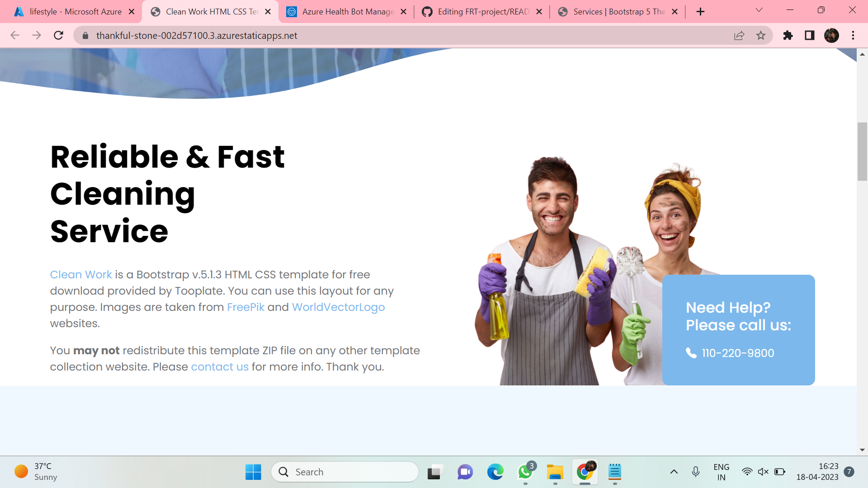
Task: Open Microsoft Edge from taskbar
Action: click(495, 472)
